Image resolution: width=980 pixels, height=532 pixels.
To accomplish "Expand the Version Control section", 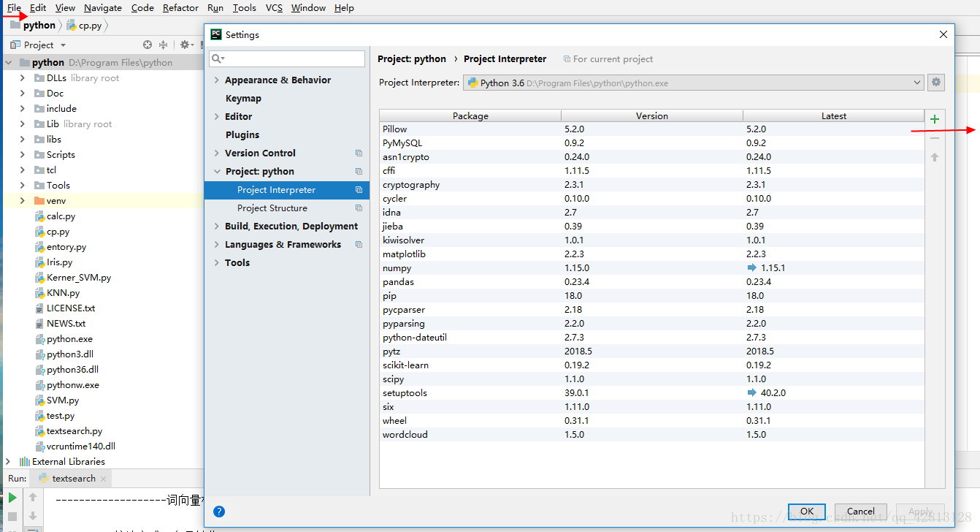I will click(217, 153).
